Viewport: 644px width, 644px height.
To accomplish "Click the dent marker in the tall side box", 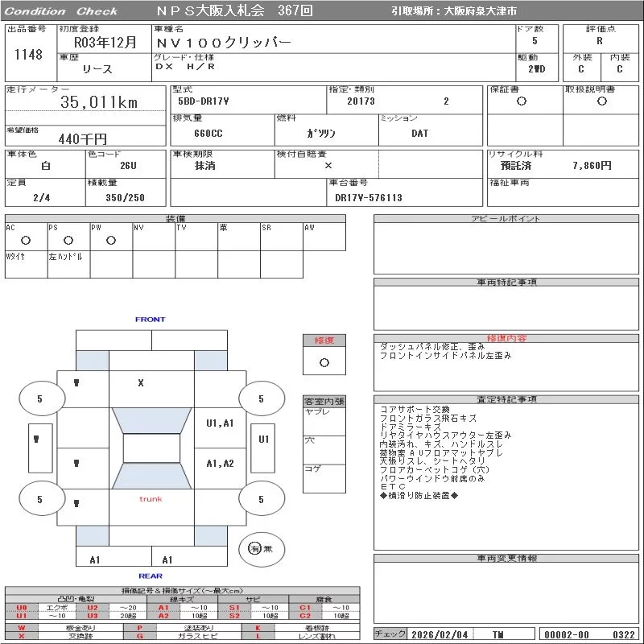I will click(37, 440).
